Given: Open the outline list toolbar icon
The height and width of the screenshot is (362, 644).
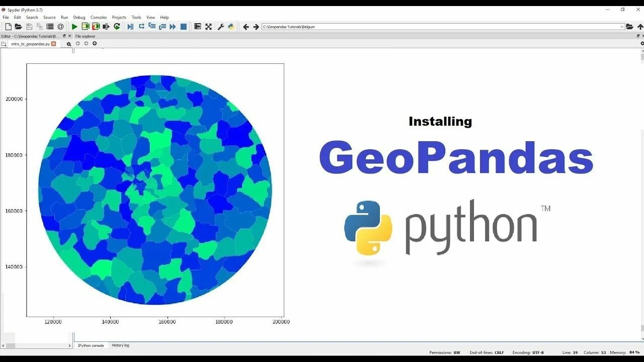Looking at the screenshot, I should (50, 27).
